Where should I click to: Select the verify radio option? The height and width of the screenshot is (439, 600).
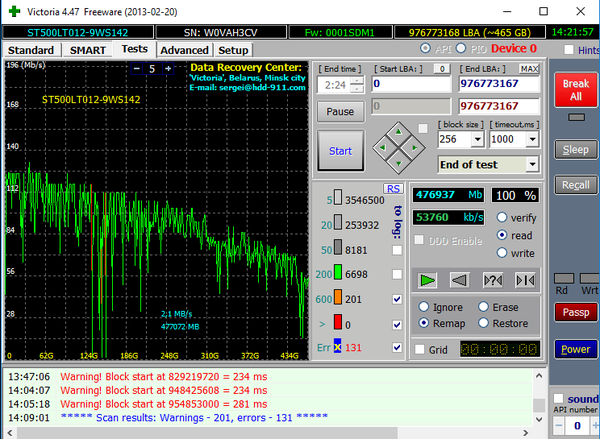[x=502, y=217]
